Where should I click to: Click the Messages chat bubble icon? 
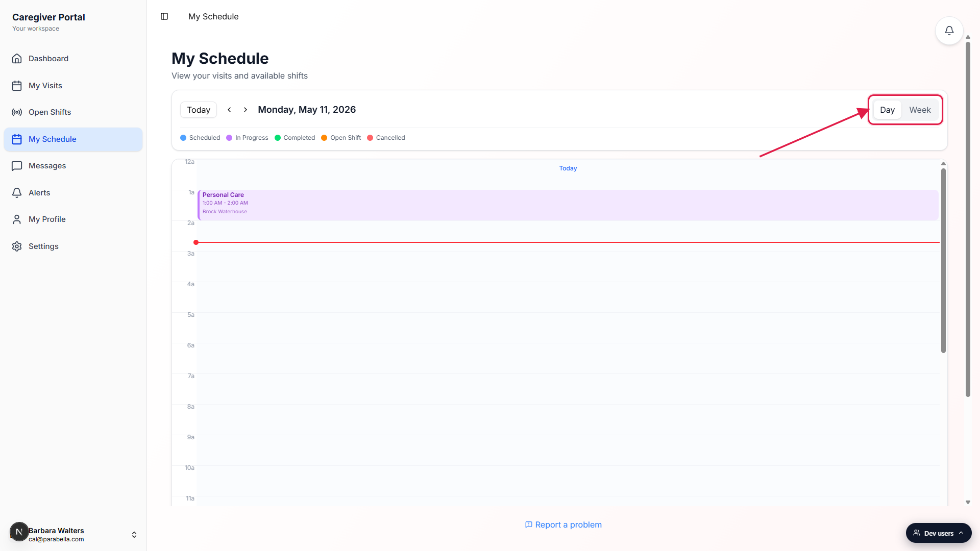coord(17,166)
